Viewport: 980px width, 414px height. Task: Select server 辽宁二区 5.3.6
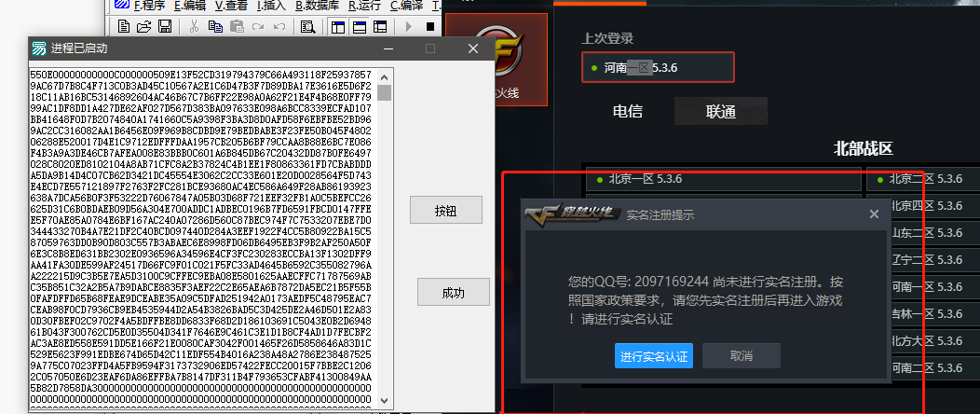click(933, 259)
